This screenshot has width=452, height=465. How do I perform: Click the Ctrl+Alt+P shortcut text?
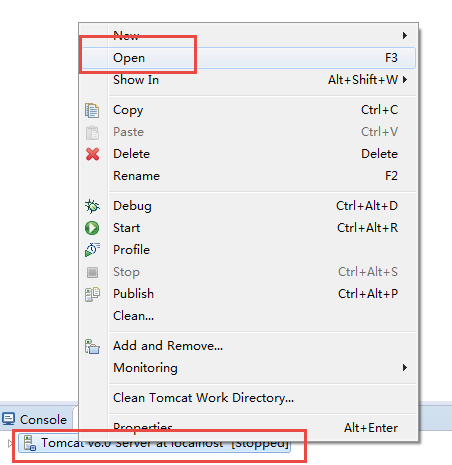coord(368,294)
